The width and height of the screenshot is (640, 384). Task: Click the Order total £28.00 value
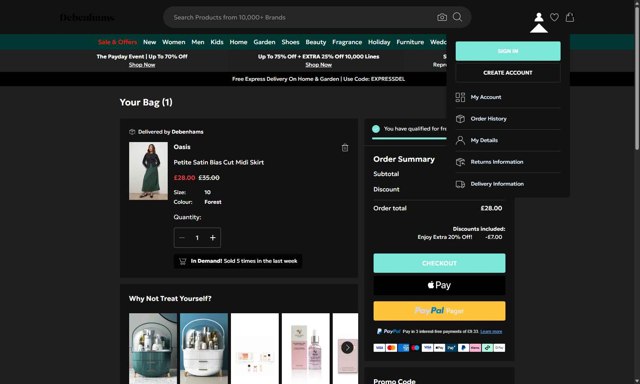[x=491, y=208]
